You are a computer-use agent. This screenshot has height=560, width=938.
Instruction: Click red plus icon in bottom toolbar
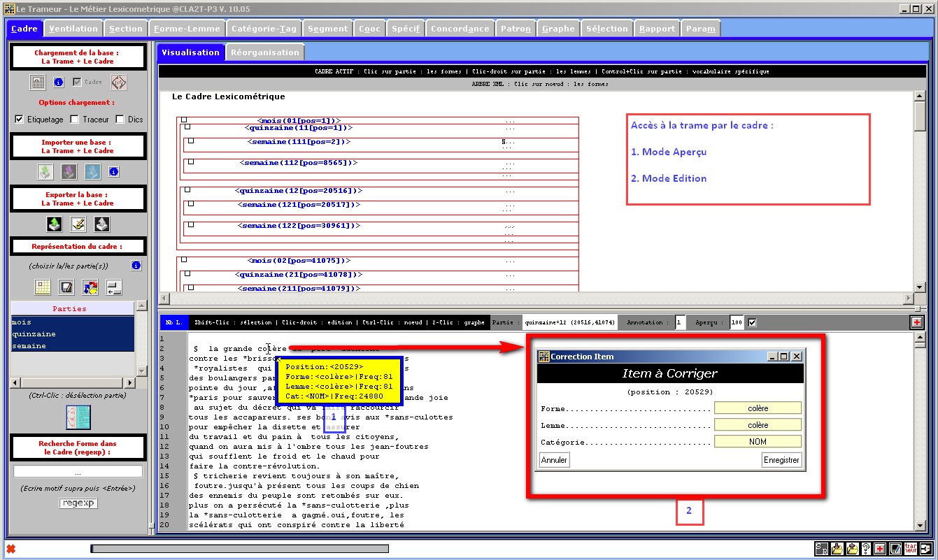point(880,549)
